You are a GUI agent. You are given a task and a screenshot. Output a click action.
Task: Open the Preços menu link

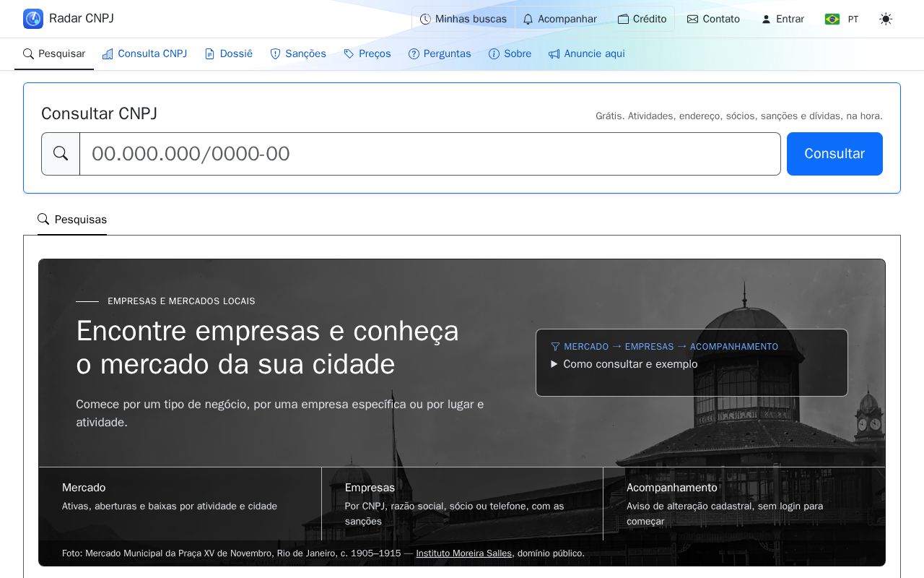(367, 54)
